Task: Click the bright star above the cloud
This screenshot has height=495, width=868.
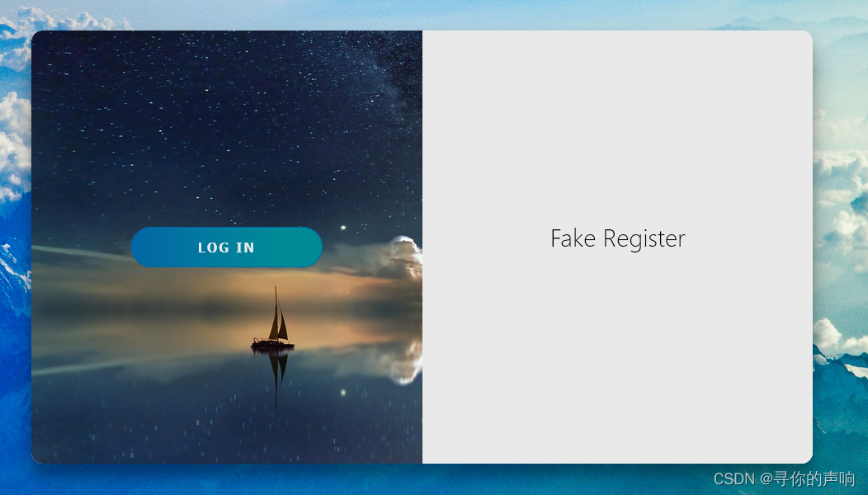Action: tap(343, 228)
